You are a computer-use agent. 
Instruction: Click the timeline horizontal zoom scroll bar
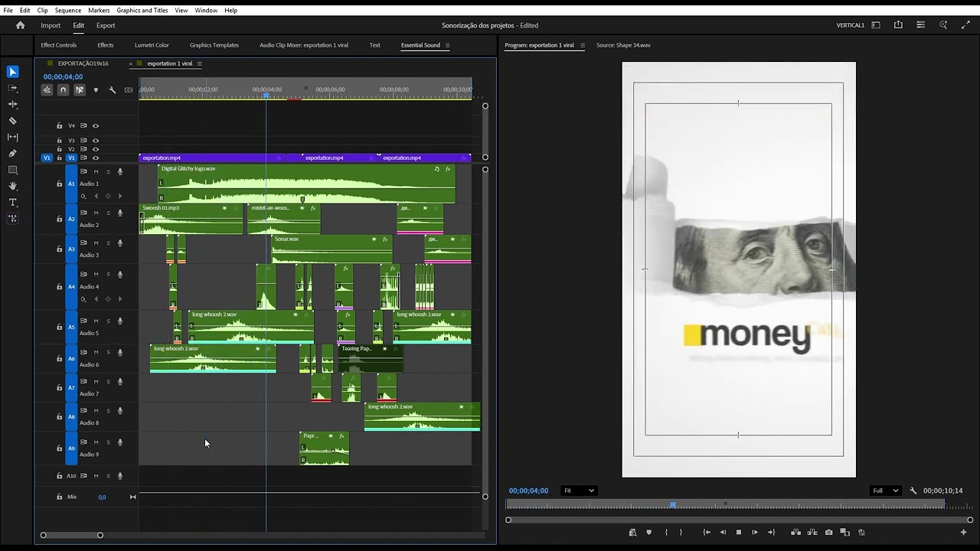tap(71, 535)
